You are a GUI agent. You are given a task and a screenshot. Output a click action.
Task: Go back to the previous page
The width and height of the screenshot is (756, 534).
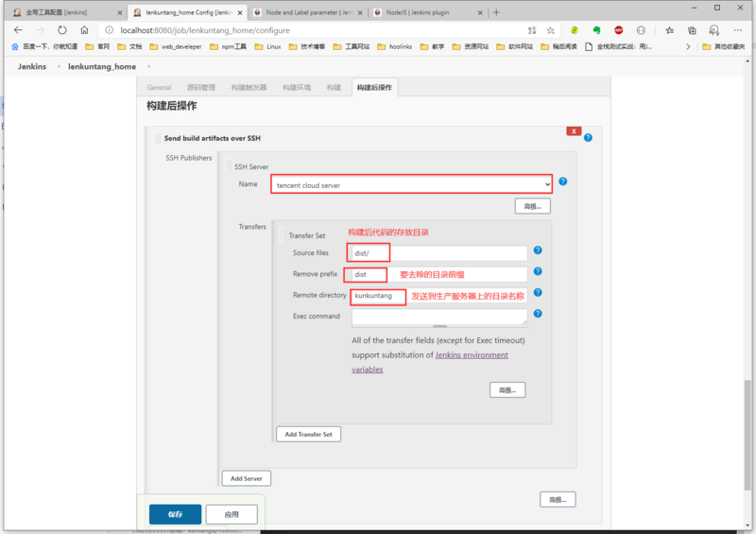(x=18, y=30)
